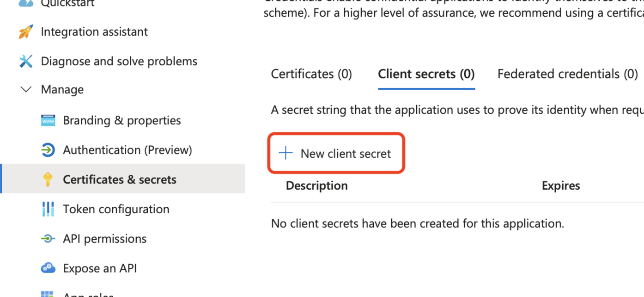
Task: Click the Expires column header
Action: point(560,185)
